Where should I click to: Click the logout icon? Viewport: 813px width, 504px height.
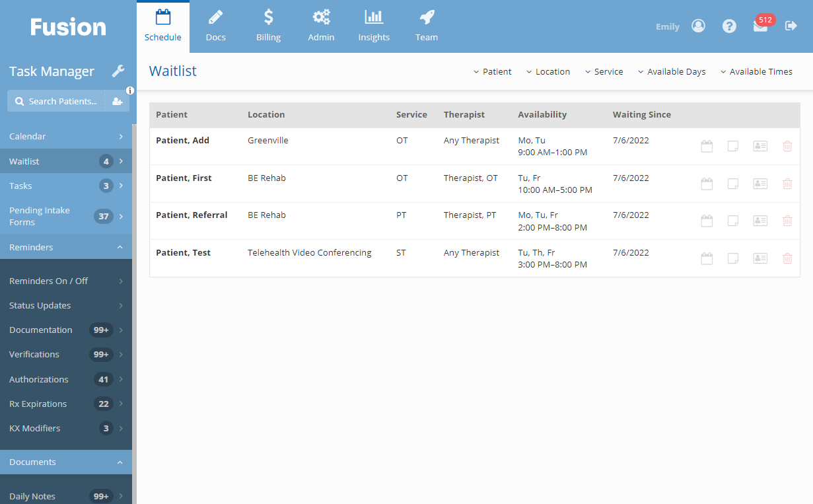[791, 26]
